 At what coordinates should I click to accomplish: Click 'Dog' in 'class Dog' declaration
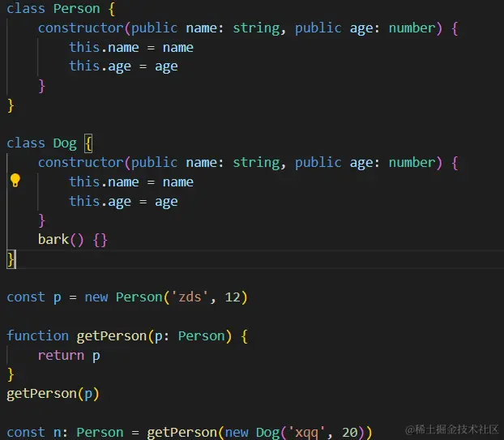click(x=65, y=143)
